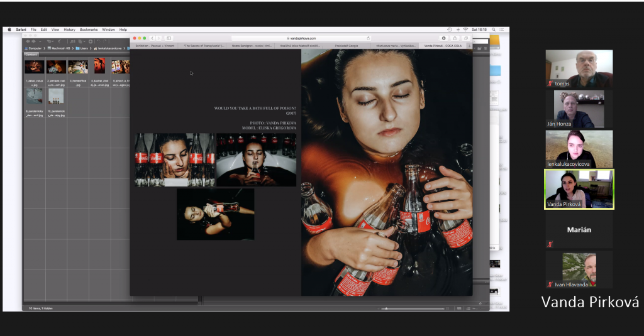Viewport: 644px width, 336px height.
Task: Rotate counterclockwise in Bridge toolbar
Action: click(x=99, y=41)
